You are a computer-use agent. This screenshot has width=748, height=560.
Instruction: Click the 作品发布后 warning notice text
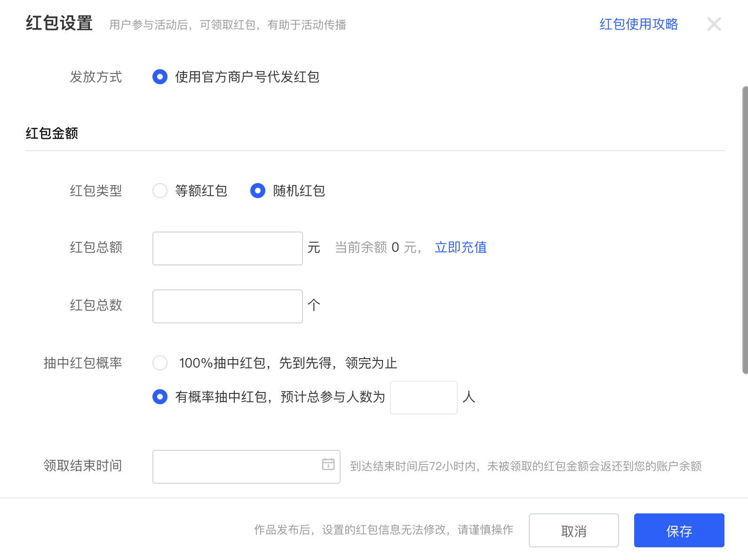[x=383, y=530]
